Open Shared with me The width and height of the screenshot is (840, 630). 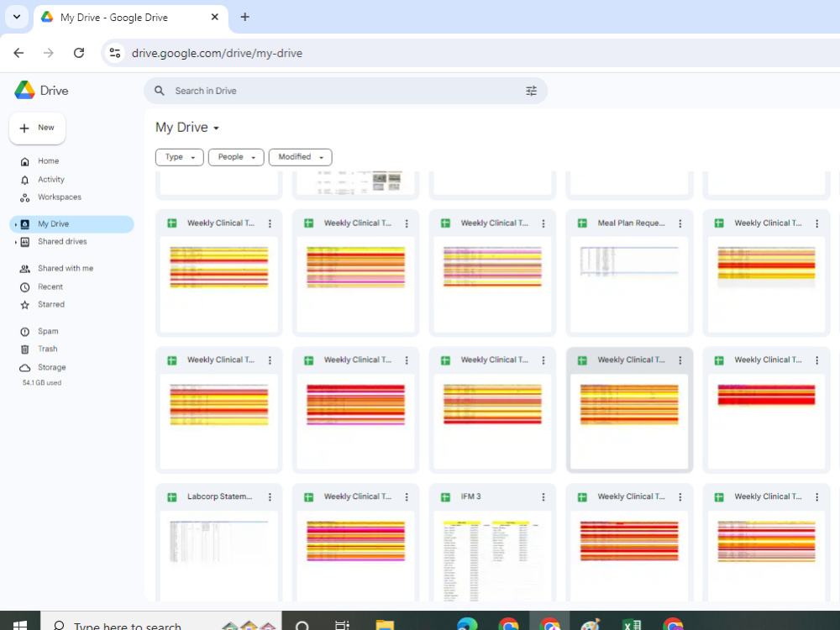(66, 269)
